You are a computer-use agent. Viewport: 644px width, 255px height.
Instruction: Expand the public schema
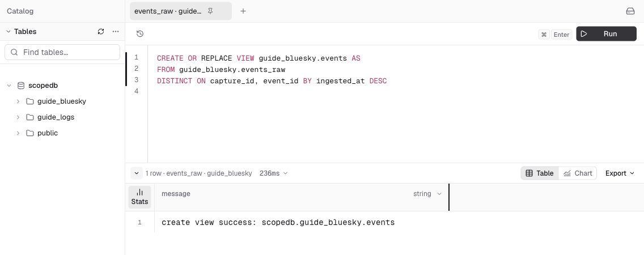pos(18,133)
